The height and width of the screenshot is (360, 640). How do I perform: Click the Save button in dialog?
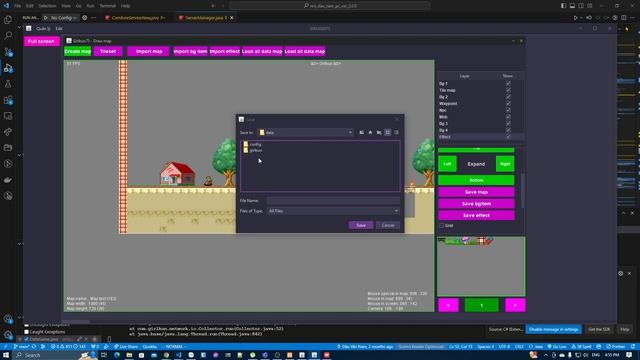361,225
